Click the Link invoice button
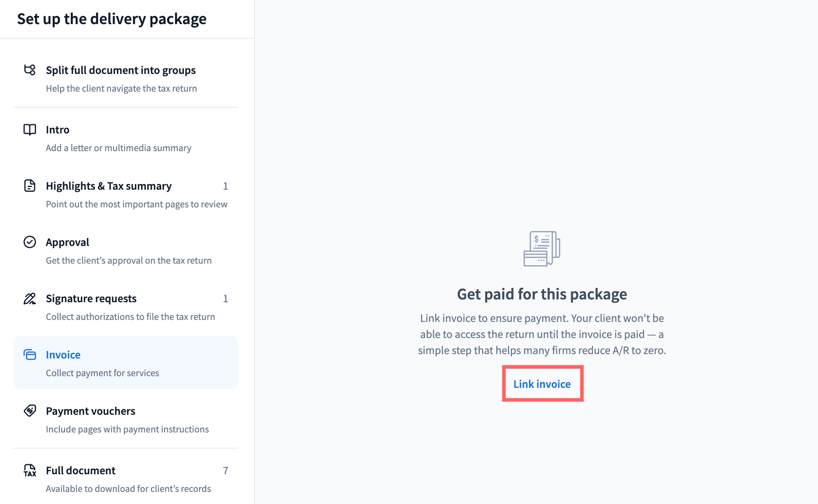Screen dimensions: 818x504 point(542,384)
